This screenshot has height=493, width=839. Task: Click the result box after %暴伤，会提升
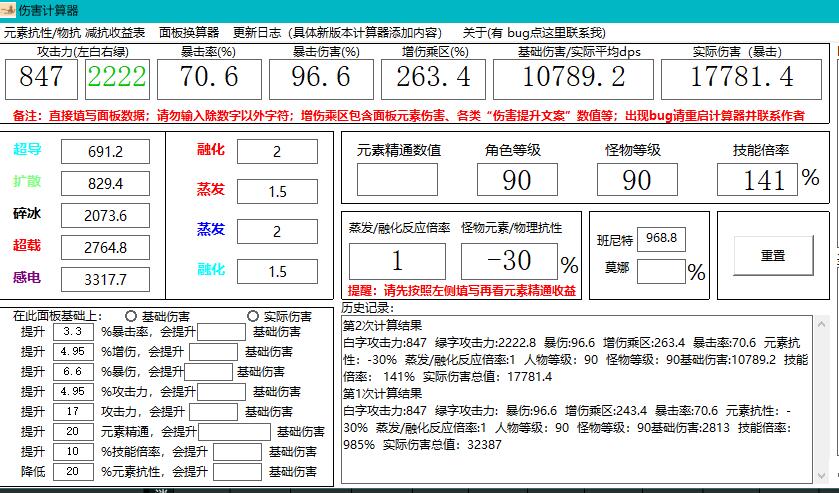click(x=208, y=371)
